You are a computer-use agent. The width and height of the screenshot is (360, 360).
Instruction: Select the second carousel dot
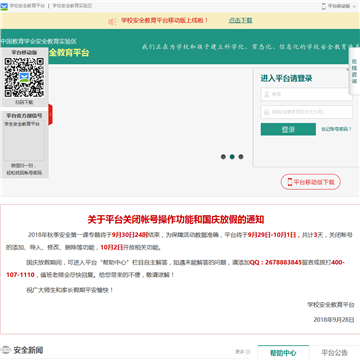tap(232, 157)
